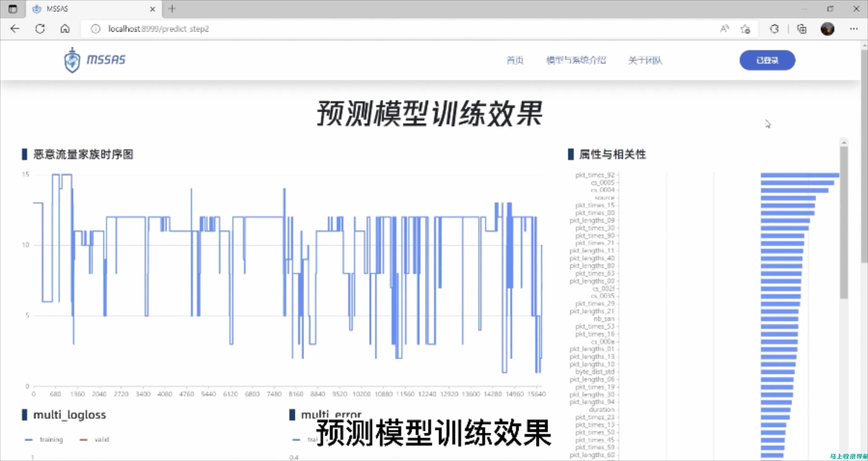Go to 首页 nav item
Screen dimensions: 868x461
(515, 61)
